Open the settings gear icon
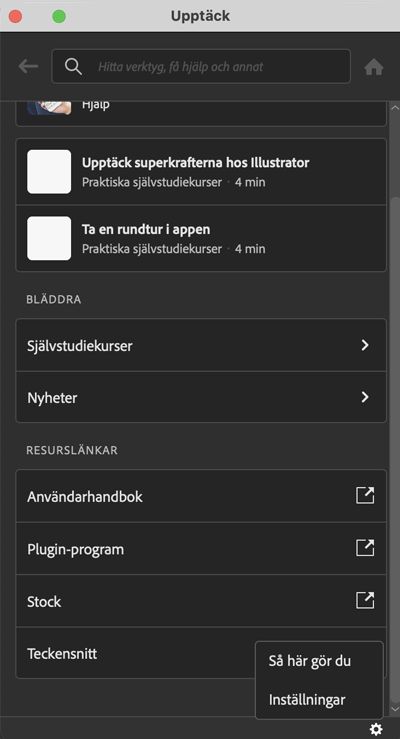 (x=376, y=730)
